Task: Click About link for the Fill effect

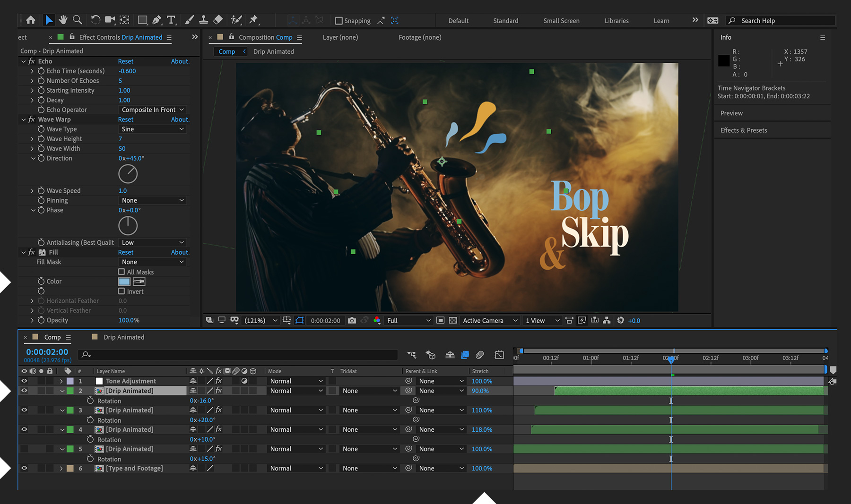Action: (x=180, y=252)
